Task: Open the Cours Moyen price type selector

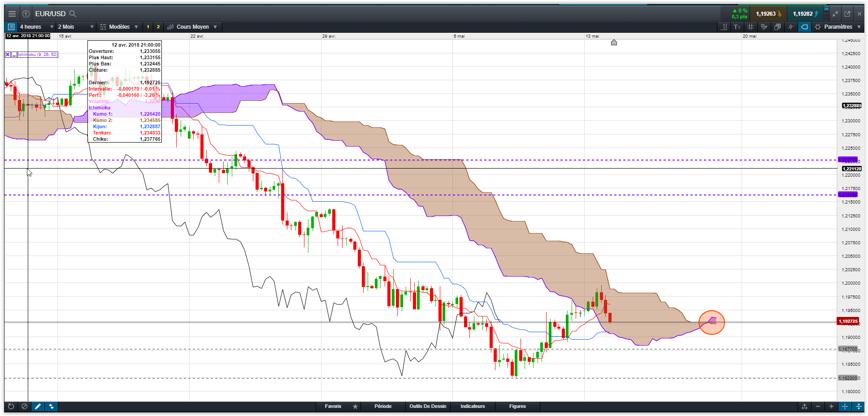Action: pos(192,27)
